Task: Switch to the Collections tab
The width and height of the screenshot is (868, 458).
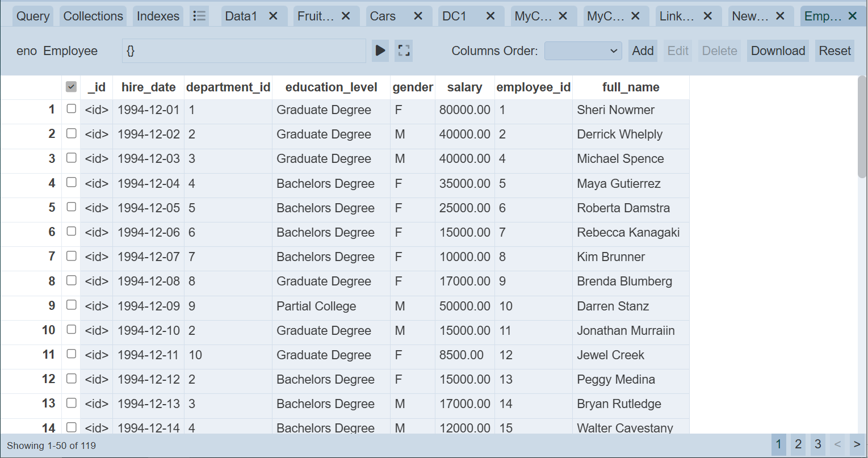Action: [x=93, y=16]
